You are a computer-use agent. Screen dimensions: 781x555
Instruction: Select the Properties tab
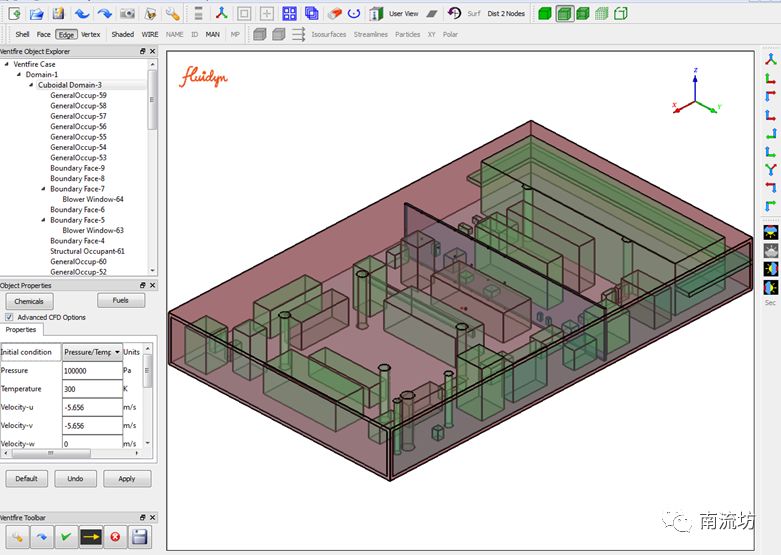pyautogui.click(x=21, y=330)
